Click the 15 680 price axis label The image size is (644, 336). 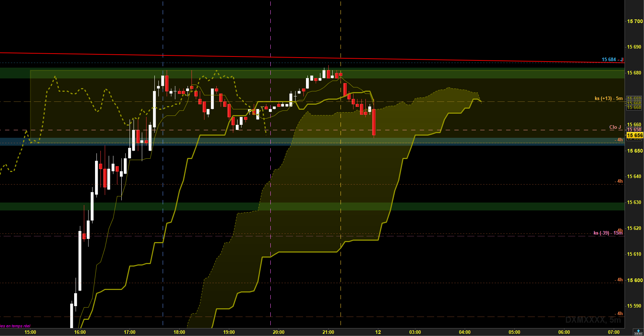coord(634,73)
